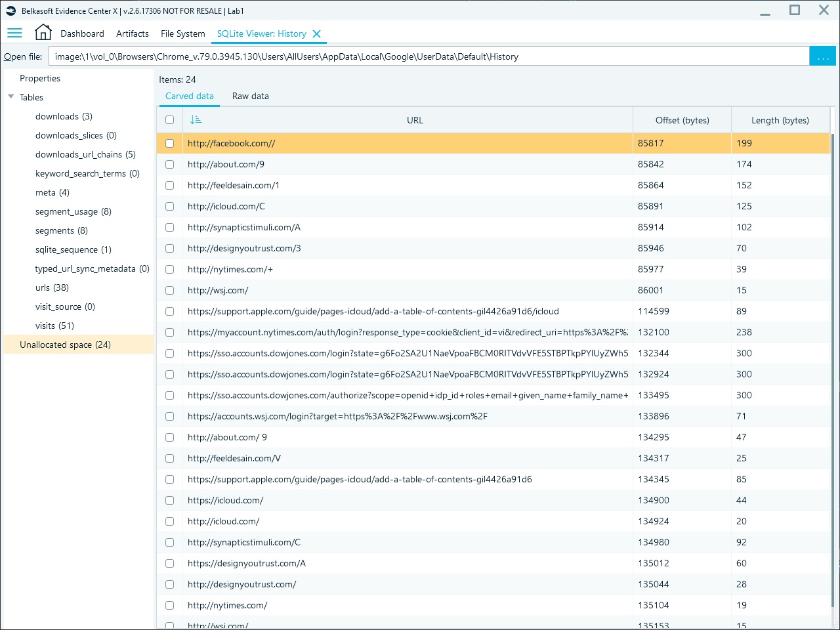Switch to the Artifacts tab

click(x=133, y=33)
